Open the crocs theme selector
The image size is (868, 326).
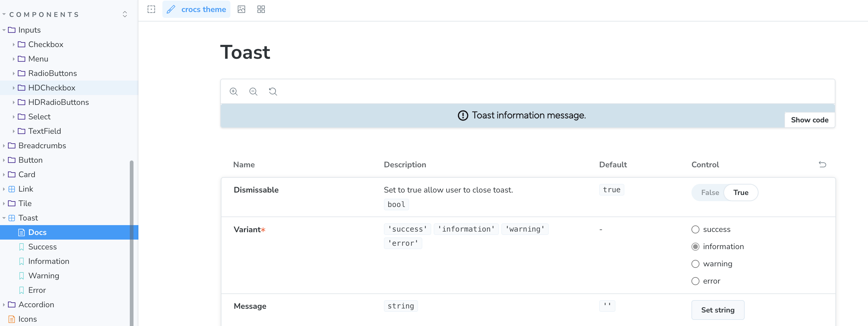tap(197, 10)
